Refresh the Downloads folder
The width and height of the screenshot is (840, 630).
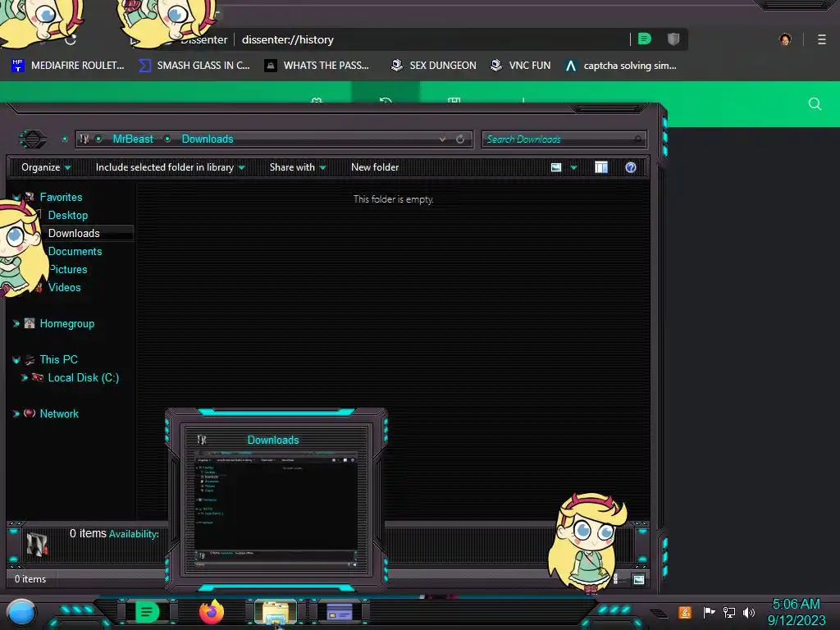[460, 139]
